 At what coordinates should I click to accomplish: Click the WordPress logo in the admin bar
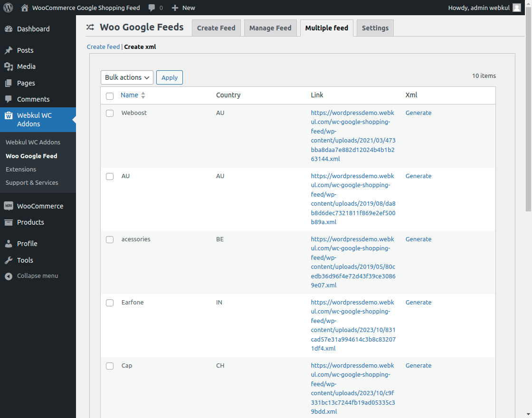tap(8, 8)
